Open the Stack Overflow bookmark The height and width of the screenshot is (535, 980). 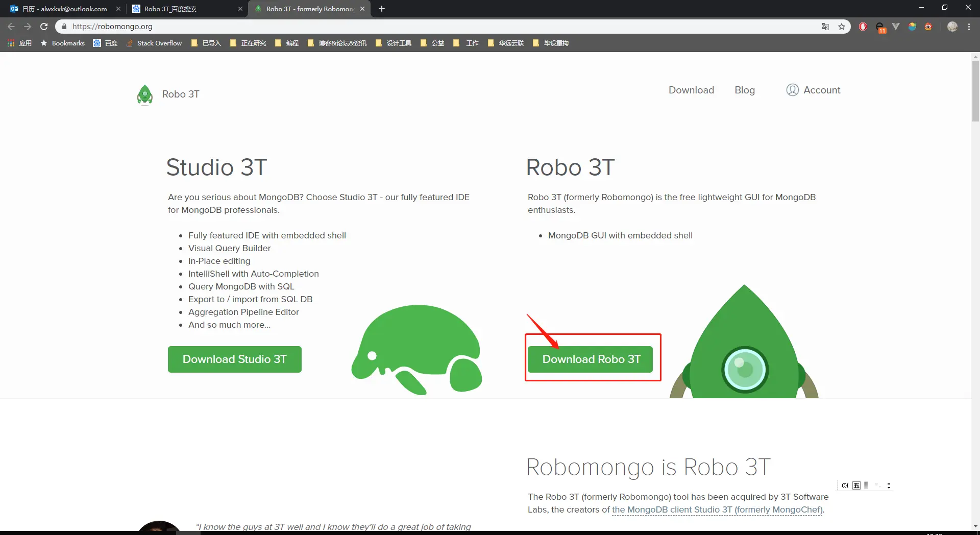click(154, 43)
